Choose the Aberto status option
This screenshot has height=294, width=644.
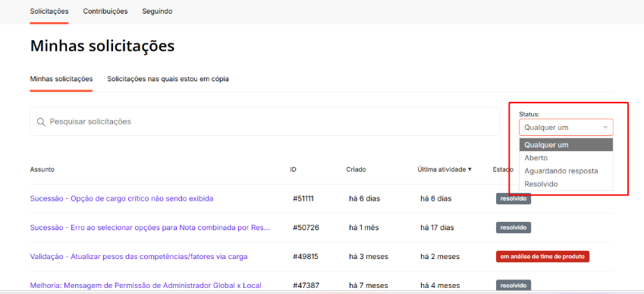566,158
